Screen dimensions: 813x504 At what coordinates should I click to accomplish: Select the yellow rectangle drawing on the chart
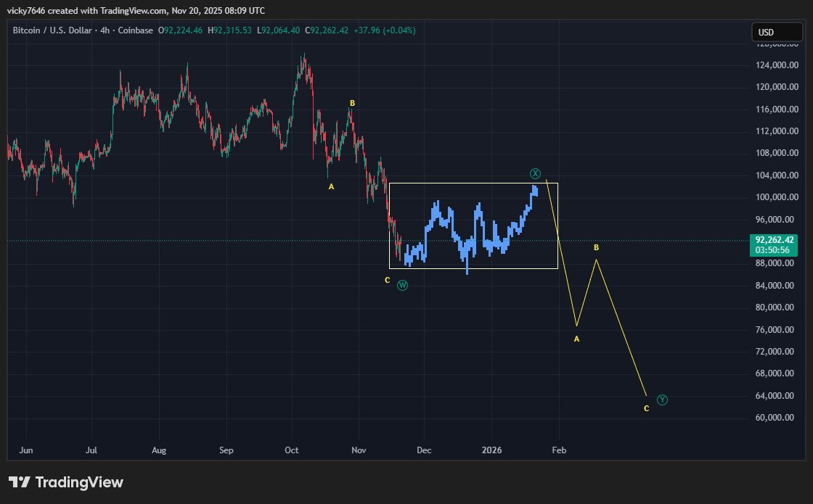pyautogui.click(x=473, y=183)
